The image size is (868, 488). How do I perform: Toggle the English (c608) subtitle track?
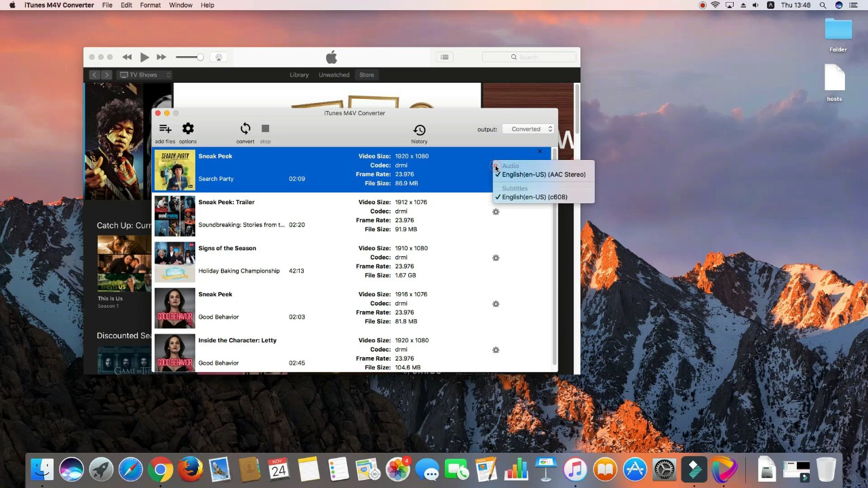pos(543,197)
